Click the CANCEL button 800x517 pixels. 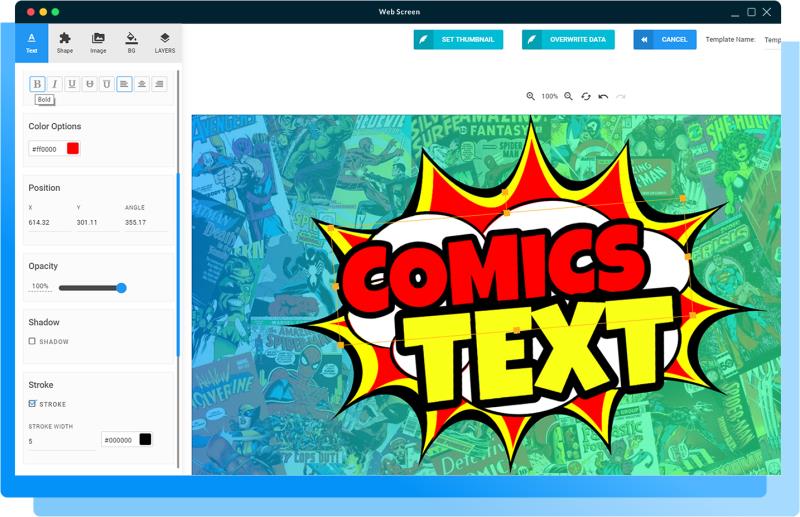665,39
